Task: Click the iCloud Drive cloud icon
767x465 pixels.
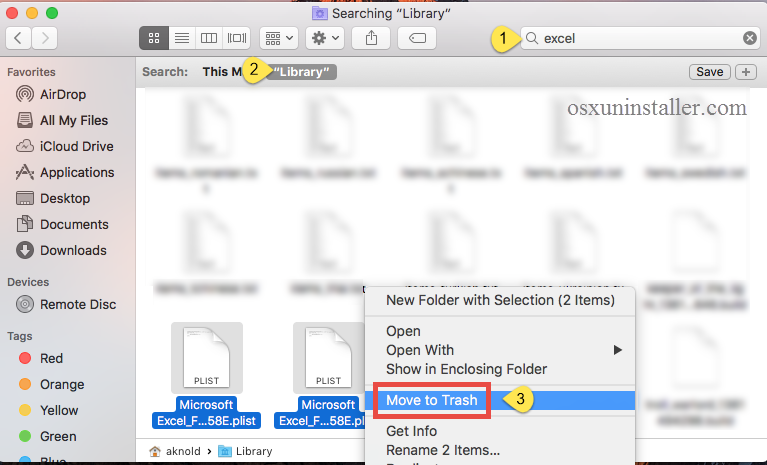Action: (25, 146)
